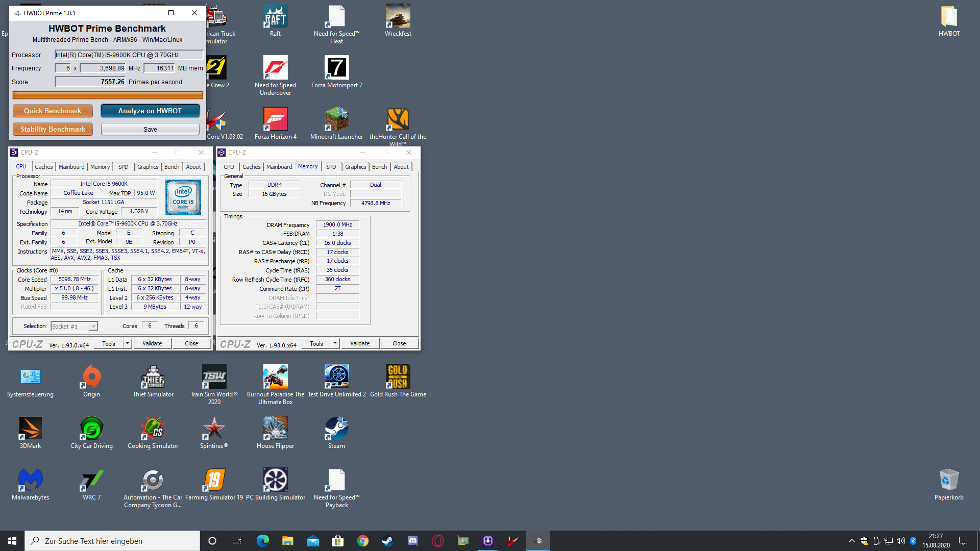
Task: Click Close in the right CPU-Z window
Action: click(x=399, y=343)
